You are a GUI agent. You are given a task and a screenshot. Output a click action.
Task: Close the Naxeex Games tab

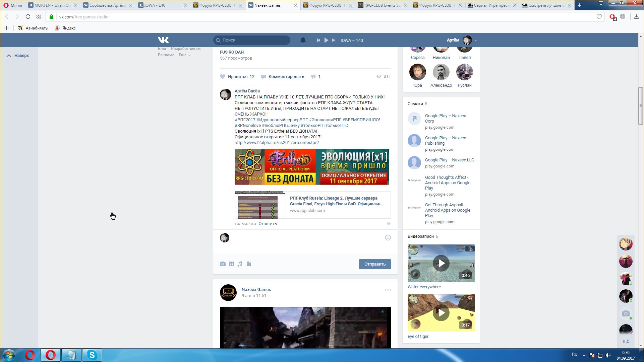tap(295, 5)
